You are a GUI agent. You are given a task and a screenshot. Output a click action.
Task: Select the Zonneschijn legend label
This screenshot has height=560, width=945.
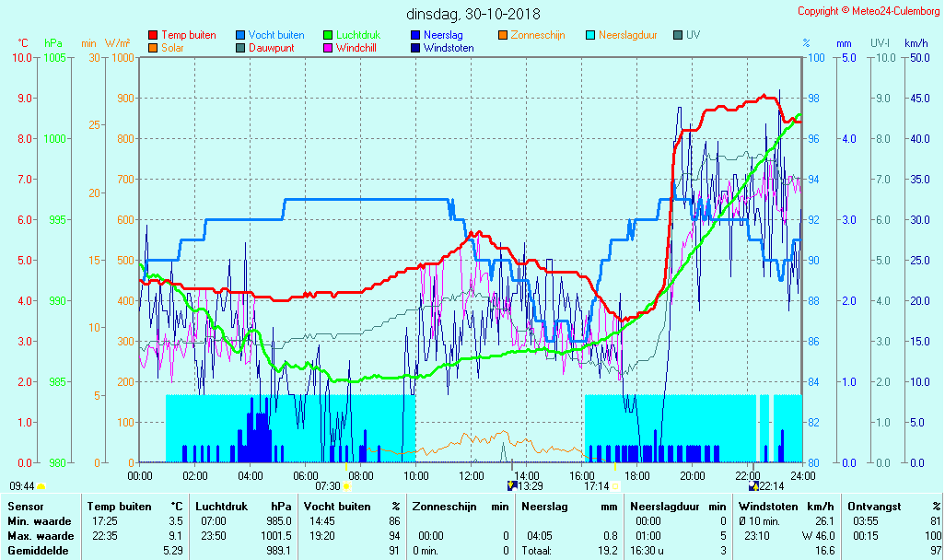click(x=538, y=36)
